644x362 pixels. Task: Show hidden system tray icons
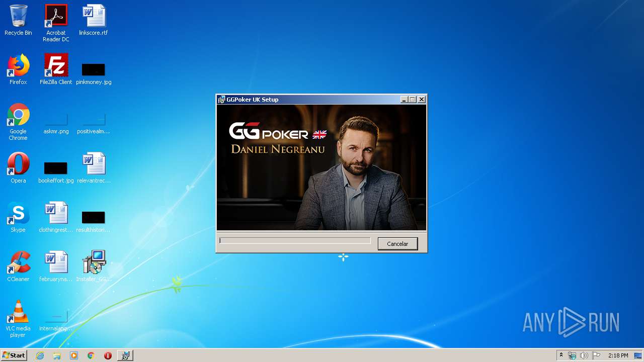click(561, 355)
